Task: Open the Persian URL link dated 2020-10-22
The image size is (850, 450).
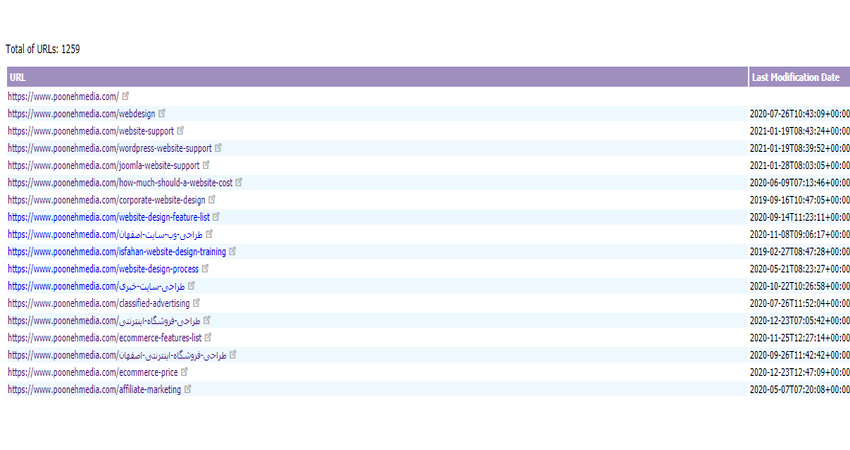Action: pyautogui.click(x=96, y=286)
